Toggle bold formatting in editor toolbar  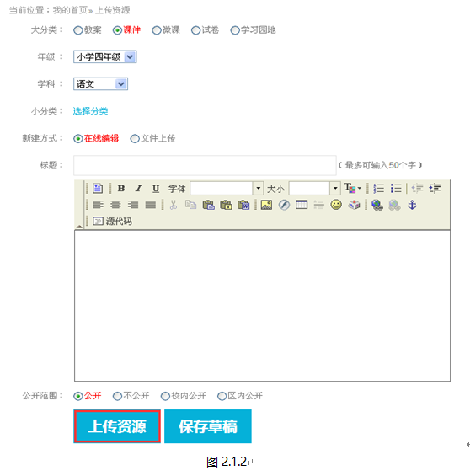pos(121,189)
